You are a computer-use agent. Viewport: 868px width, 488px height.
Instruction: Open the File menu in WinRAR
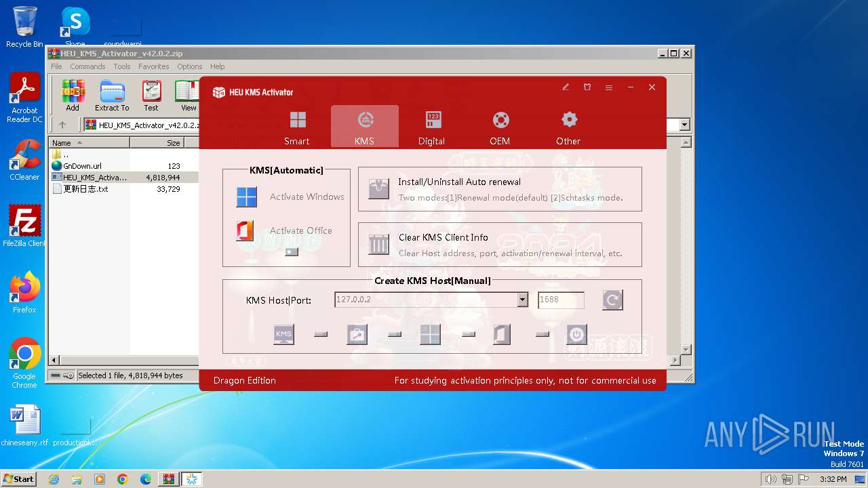[56, 66]
